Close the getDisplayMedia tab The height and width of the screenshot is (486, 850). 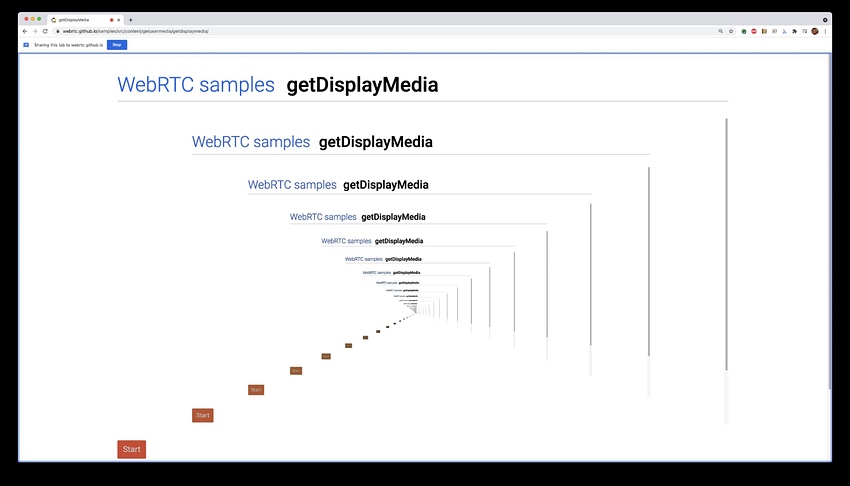[119, 20]
